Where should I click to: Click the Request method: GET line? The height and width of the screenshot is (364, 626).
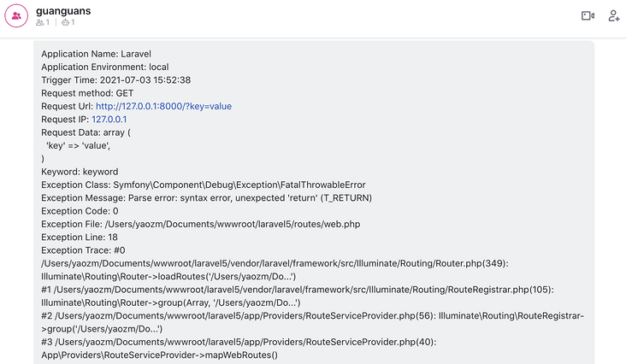point(87,93)
